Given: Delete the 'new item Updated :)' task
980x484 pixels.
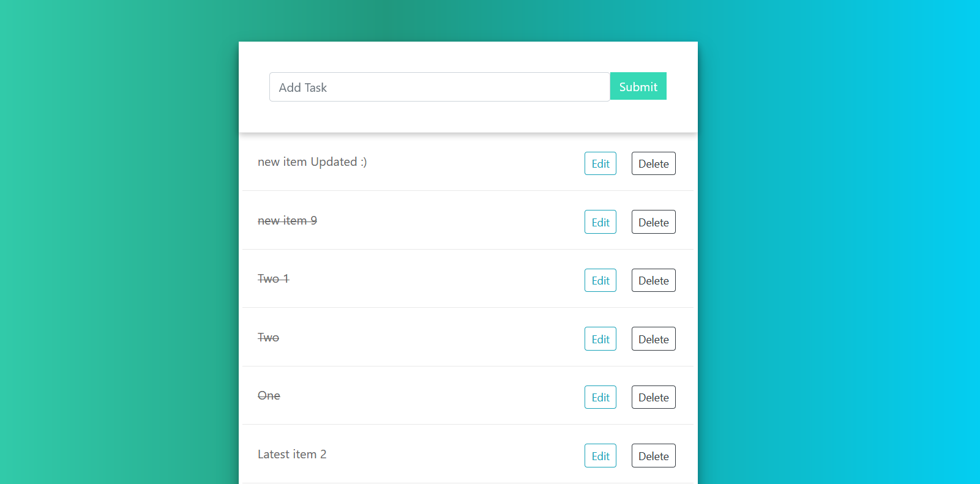Looking at the screenshot, I should [653, 163].
